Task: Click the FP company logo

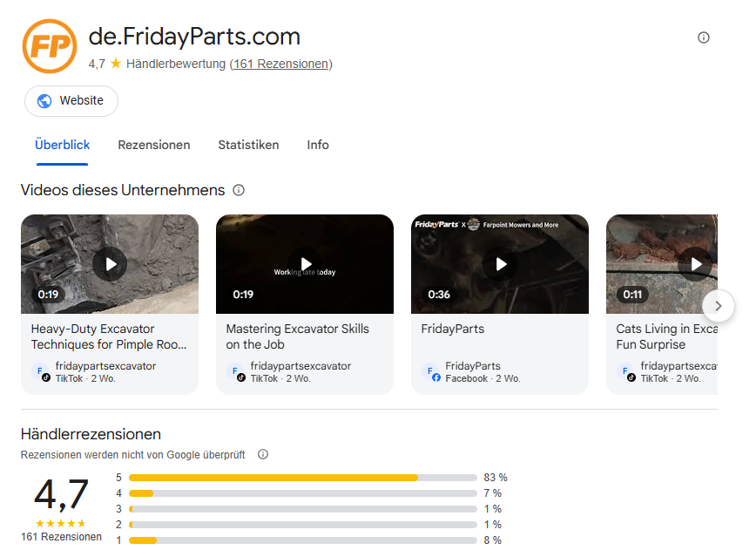Action: [50, 45]
